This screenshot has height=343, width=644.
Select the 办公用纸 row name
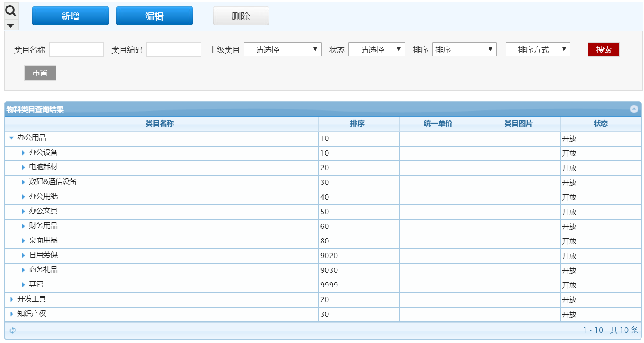[43, 196]
